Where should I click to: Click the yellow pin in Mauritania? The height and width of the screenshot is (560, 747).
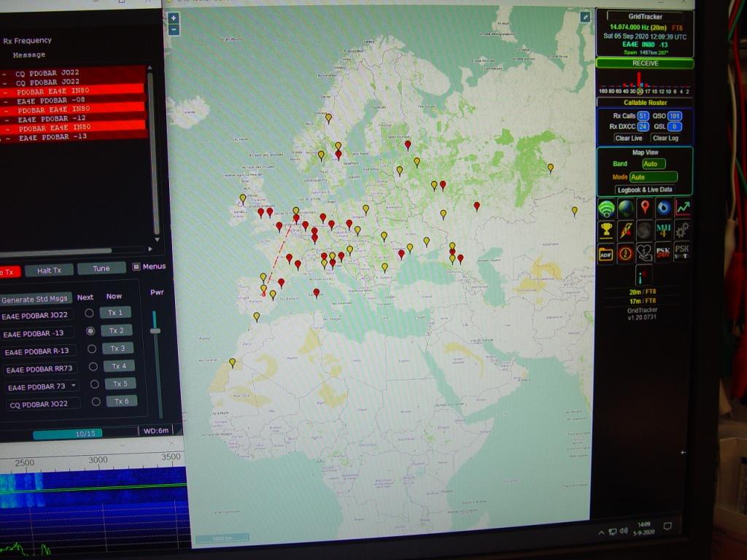[x=233, y=363]
